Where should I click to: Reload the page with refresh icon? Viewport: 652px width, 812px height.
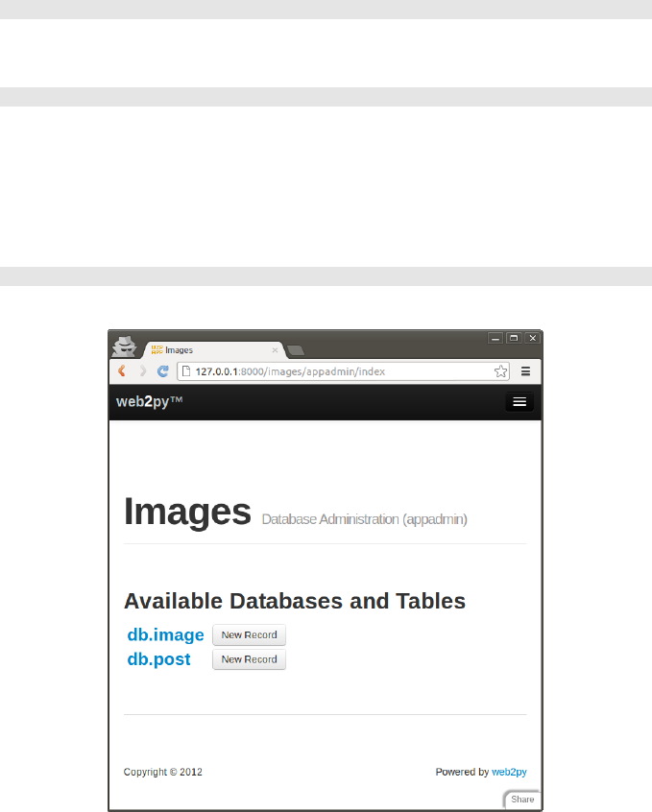click(x=162, y=370)
